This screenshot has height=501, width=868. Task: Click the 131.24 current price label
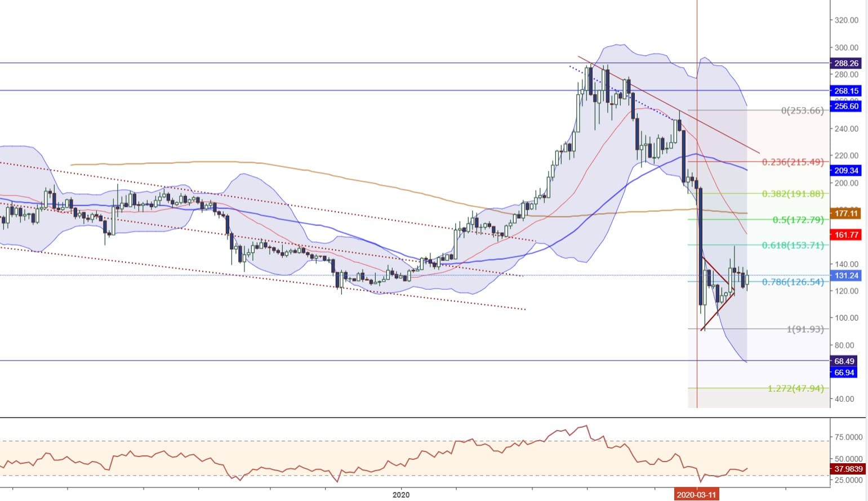click(x=845, y=276)
